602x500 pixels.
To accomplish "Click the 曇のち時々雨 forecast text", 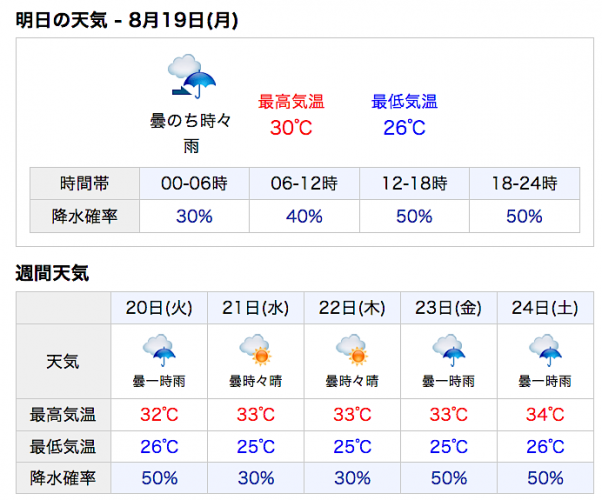I will click(191, 133).
